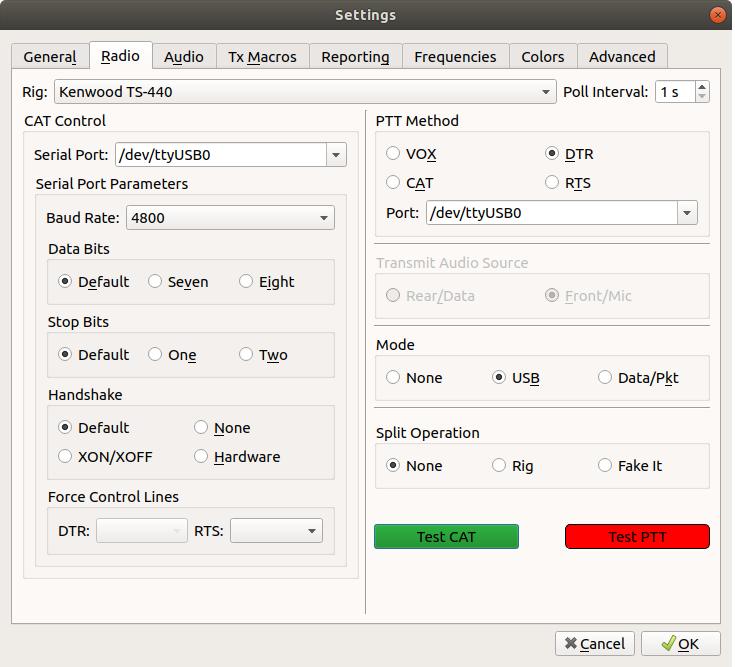This screenshot has height=667, width=735.
Task: Select VOX as PTT method
Action: pos(394,154)
